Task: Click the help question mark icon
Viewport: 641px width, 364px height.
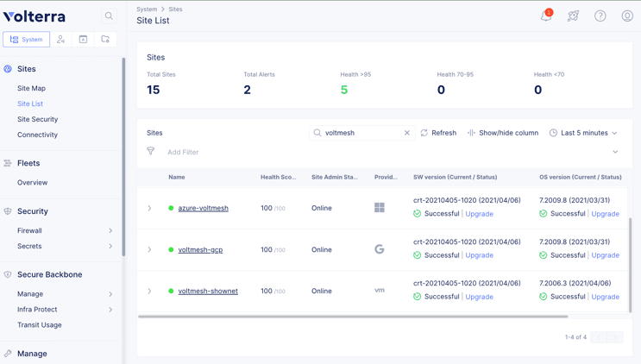Action: pos(600,16)
